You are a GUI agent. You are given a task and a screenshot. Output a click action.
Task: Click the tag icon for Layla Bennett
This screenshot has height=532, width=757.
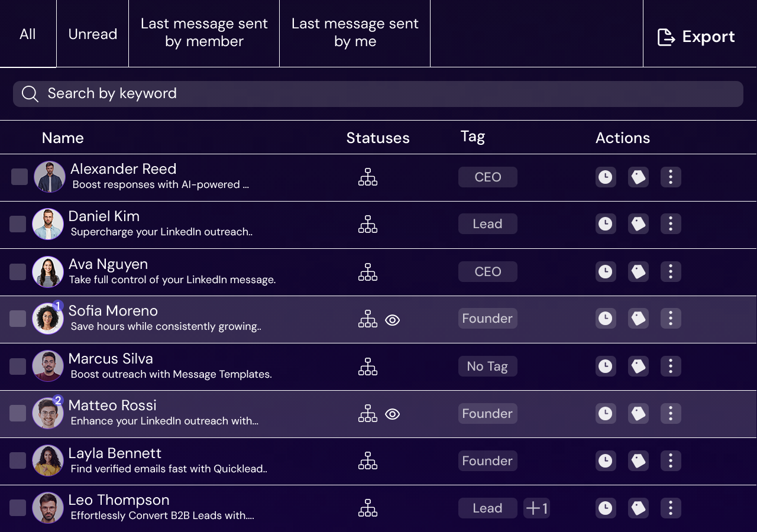click(638, 460)
